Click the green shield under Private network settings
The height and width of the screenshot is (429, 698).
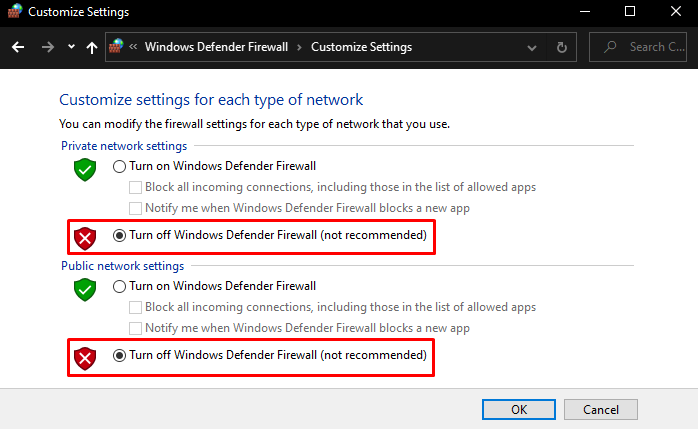(85, 169)
